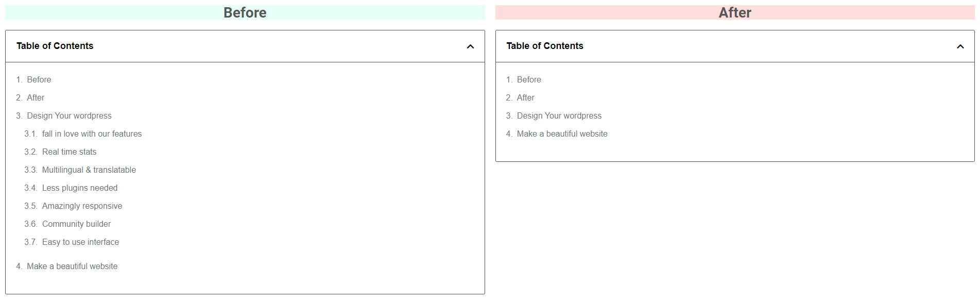Viewport: 980px width, 299px height.
Task: Click the Amazingly responsive entry
Action: (x=81, y=206)
